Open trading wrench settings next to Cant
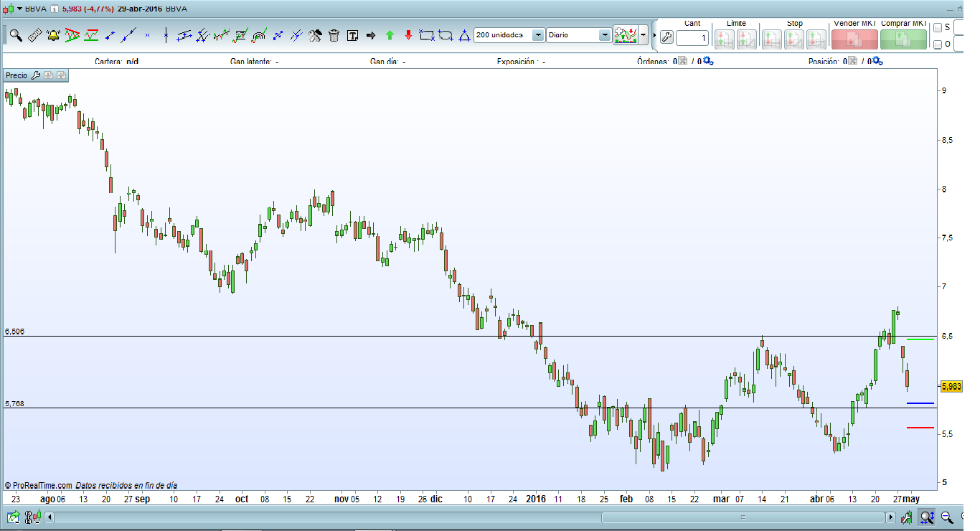The image size is (980, 531). [666, 38]
